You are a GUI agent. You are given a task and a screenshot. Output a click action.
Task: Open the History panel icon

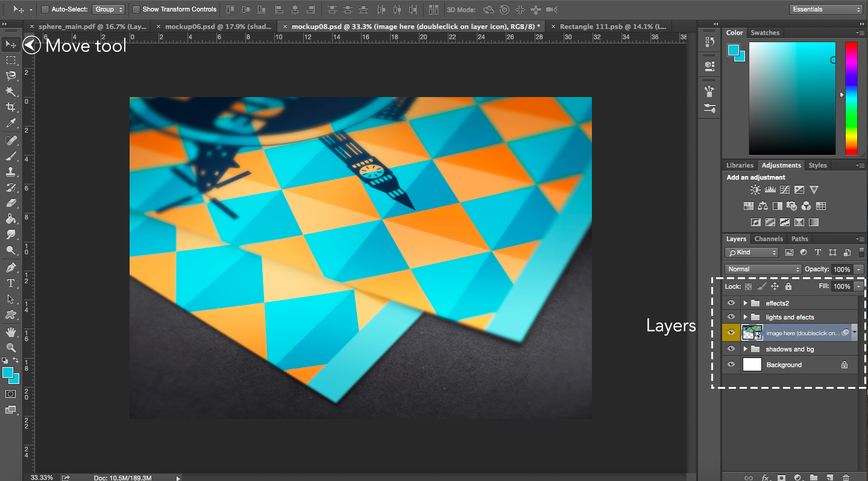click(709, 42)
